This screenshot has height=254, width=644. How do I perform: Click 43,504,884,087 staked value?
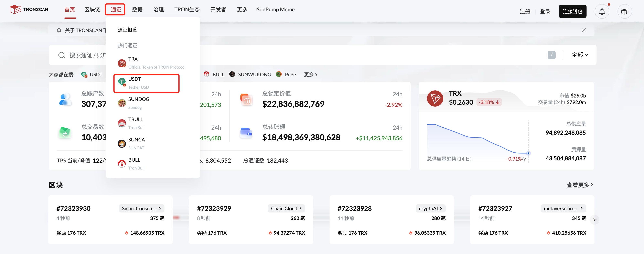coord(566,158)
